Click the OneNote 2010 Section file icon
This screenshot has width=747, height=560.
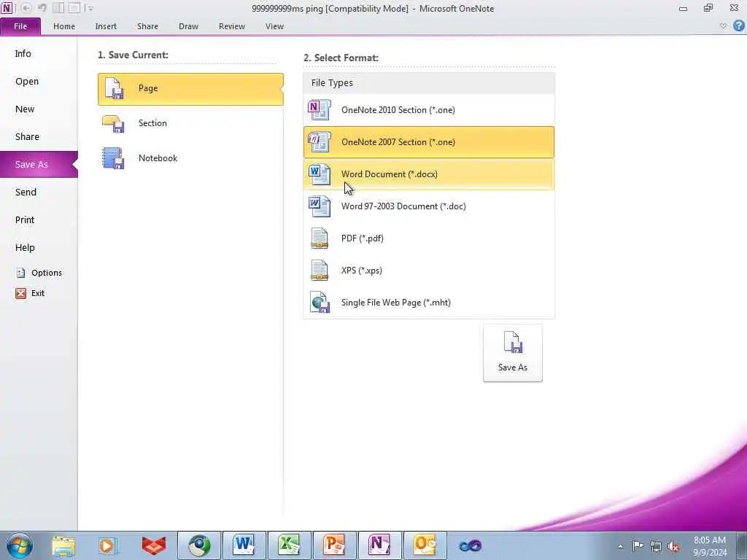click(x=320, y=110)
